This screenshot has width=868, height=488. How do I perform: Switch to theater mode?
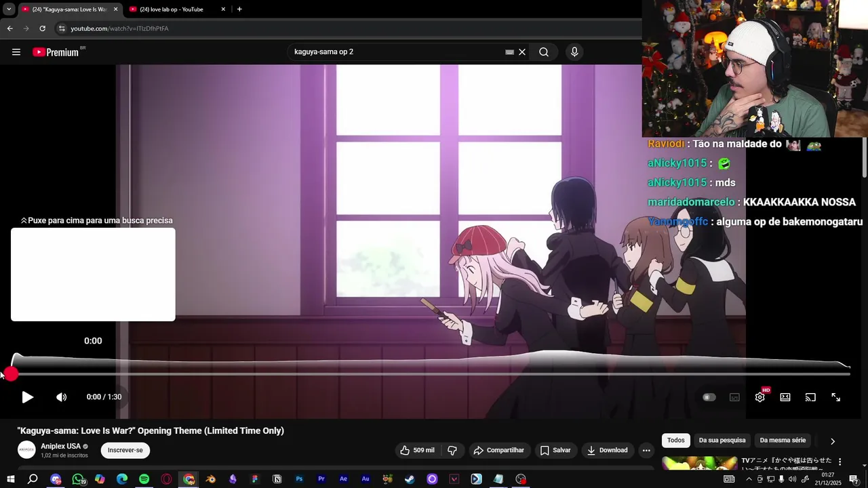(785, 397)
